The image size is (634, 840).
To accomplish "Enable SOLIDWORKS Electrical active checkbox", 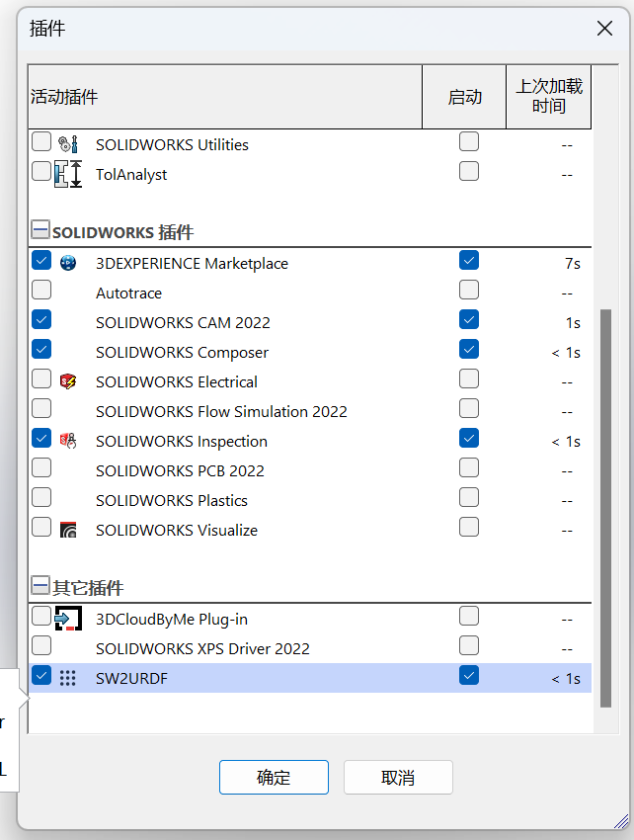I will pyautogui.click(x=41, y=378).
